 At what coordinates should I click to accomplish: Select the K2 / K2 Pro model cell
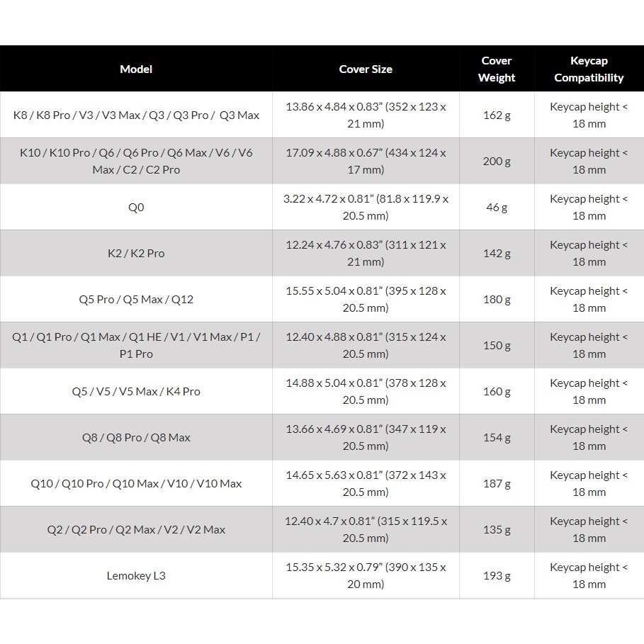point(136,253)
